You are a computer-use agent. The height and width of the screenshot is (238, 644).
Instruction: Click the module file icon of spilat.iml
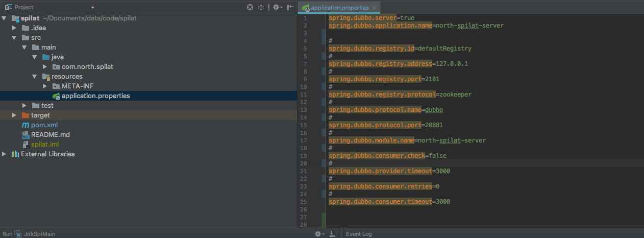(x=26, y=145)
